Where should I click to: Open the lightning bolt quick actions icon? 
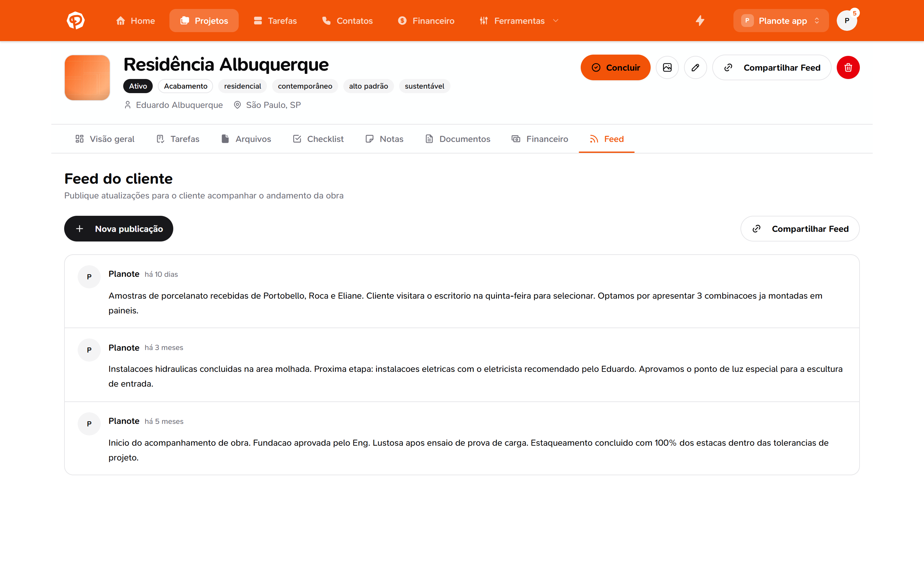tap(699, 21)
